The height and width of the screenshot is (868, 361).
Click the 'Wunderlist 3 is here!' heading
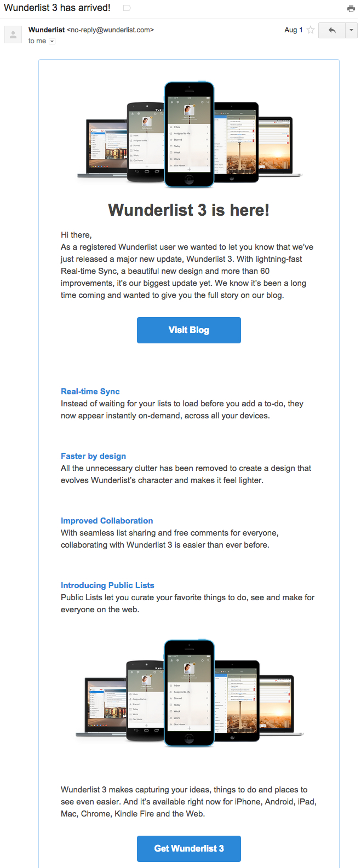(188, 210)
